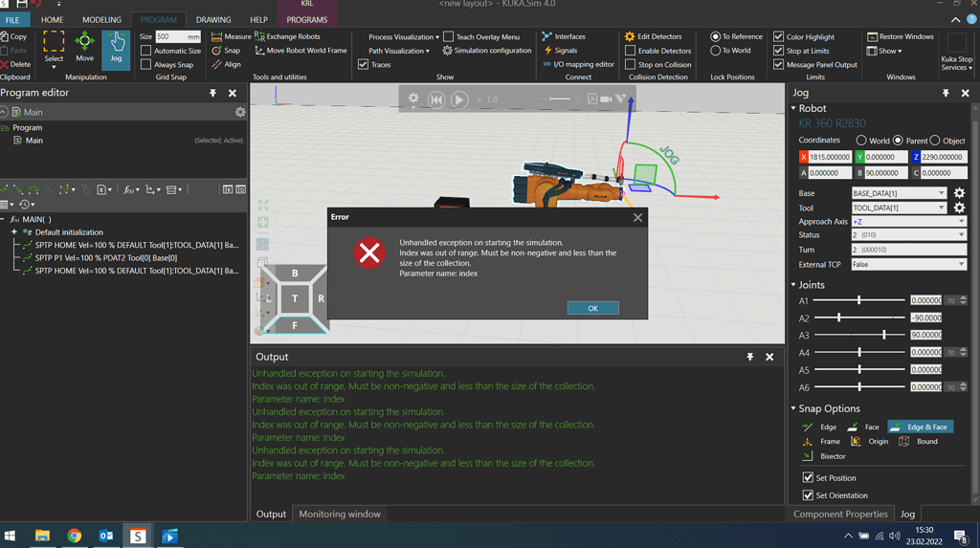Screen dimensions: 980x548
Task: Switch to the Monitoring window tab
Action: (x=339, y=514)
